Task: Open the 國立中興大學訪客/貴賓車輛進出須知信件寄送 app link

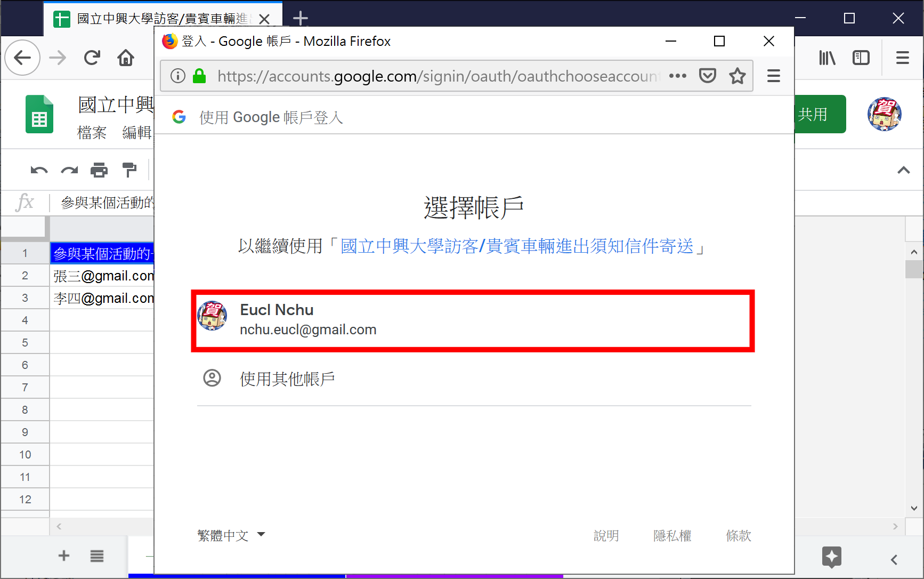Action: pos(517,246)
